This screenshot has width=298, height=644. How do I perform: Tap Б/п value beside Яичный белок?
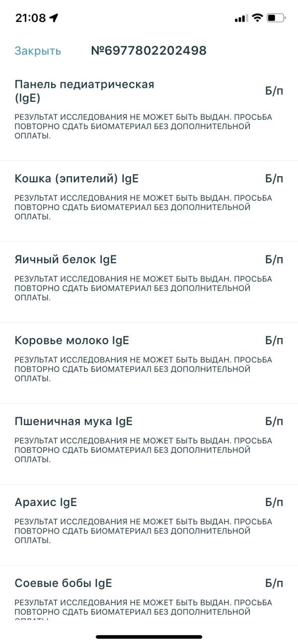pyautogui.click(x=274, y=260)
